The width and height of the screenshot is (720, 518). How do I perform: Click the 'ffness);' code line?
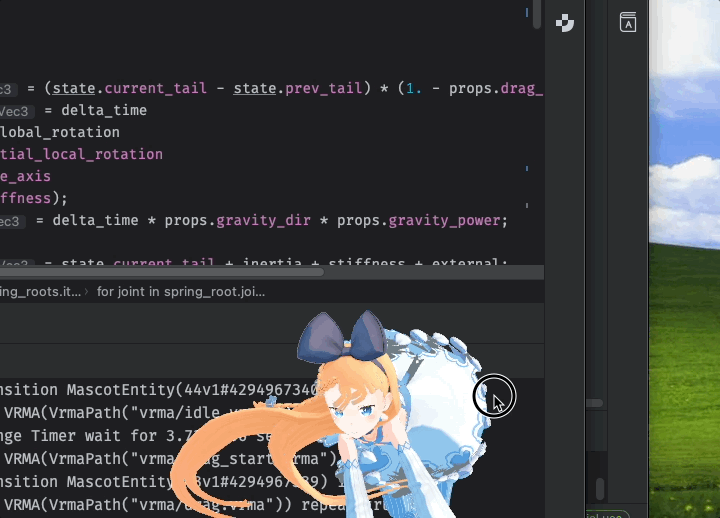click(x=34, y=198)
